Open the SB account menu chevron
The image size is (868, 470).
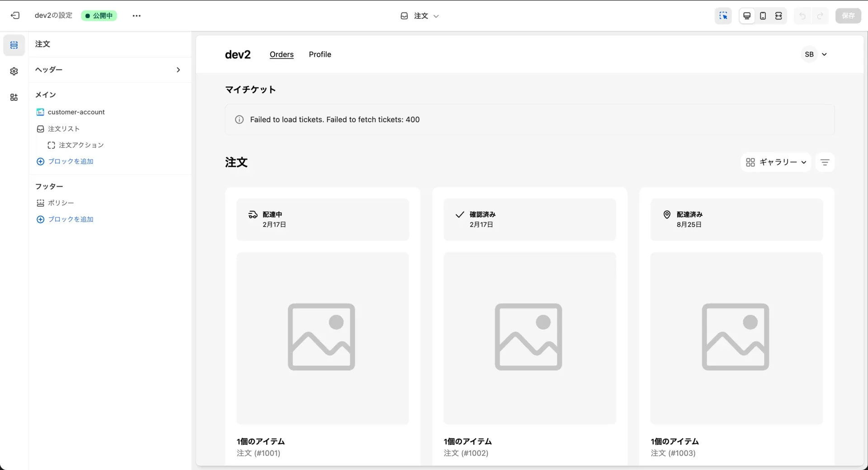[x=824, y=54]
